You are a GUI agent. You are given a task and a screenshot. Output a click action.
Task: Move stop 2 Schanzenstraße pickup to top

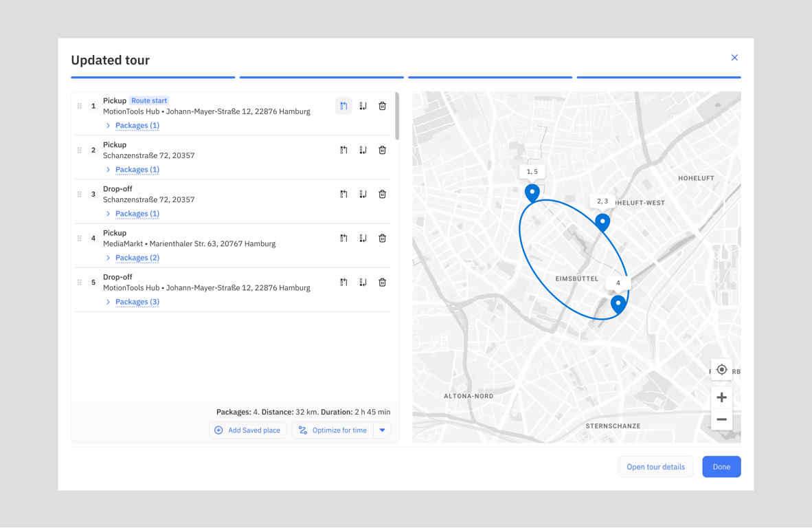coord(344,151)
